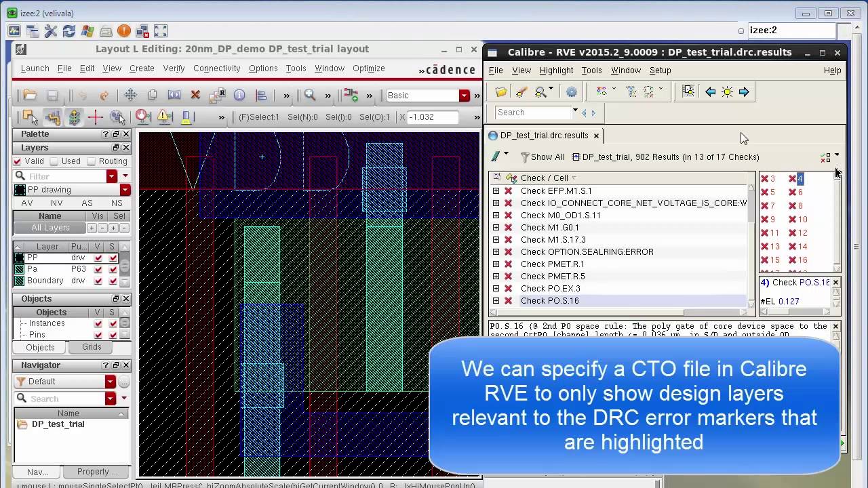
Task: Click the filter clear icon in RVE toolbar
Action: (631, 91)
